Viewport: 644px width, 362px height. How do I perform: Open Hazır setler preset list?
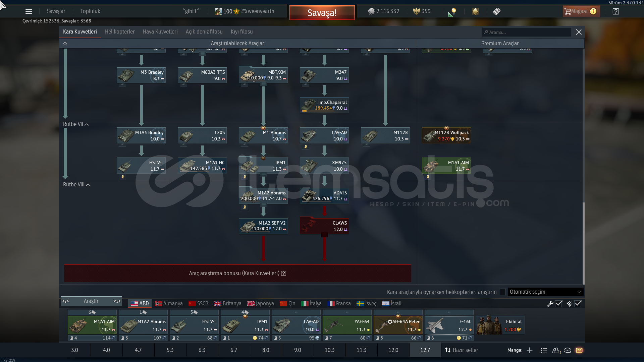tap(462, 350)
